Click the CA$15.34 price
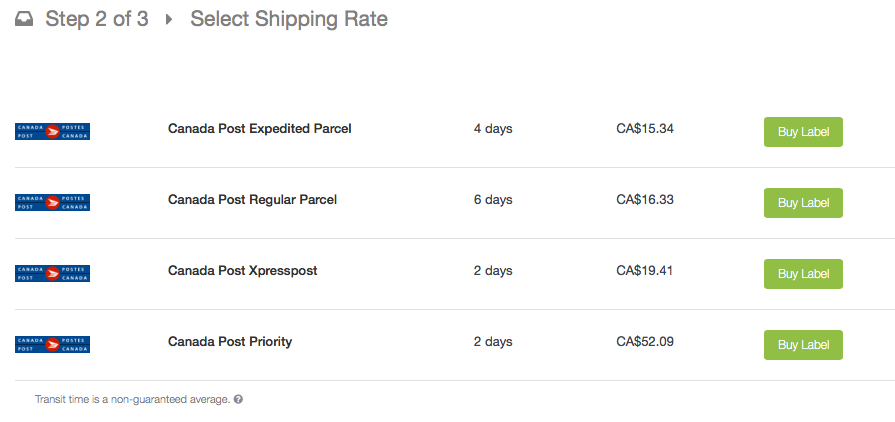The height and width of the screenshot is (422, 895). 645,129
